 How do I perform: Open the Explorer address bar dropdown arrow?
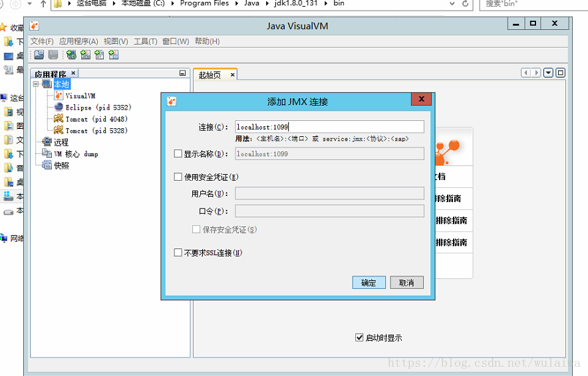(x=452, y=3)
